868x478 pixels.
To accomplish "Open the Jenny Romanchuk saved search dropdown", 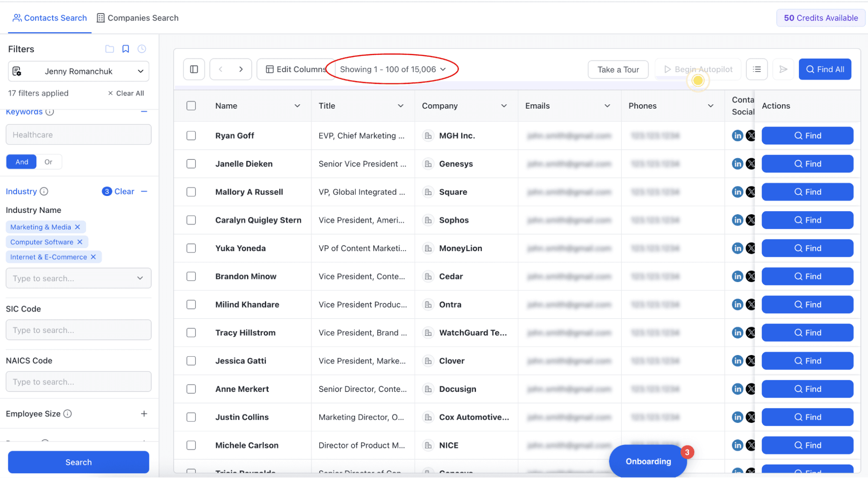I will 78,71.
